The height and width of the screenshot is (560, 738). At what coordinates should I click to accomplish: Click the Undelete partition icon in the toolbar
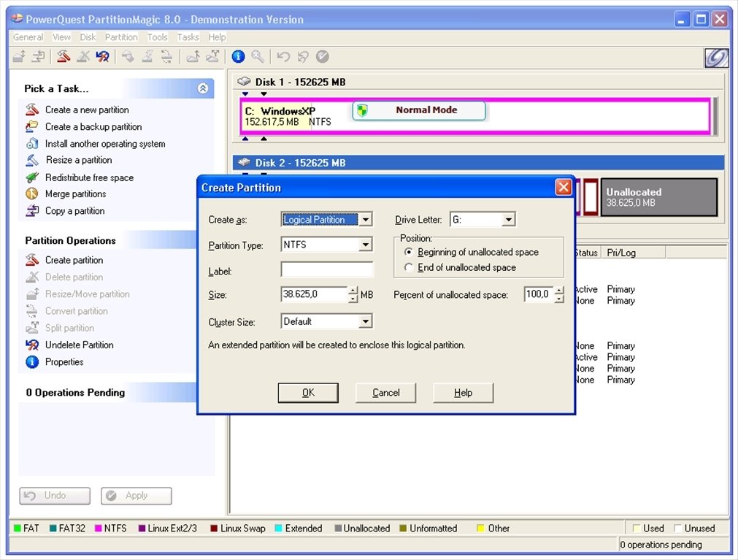102,57
